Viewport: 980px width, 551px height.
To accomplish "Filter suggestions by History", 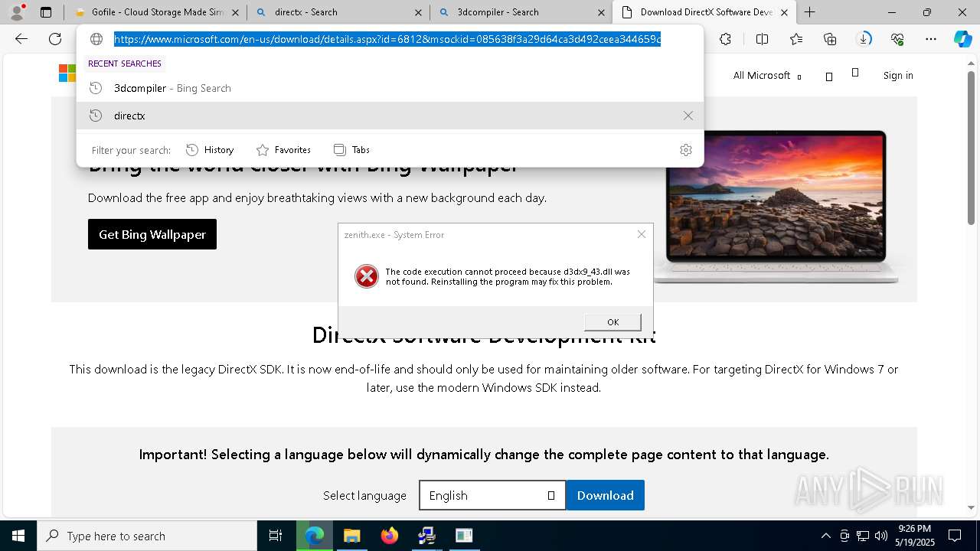I will click(210, 150).
